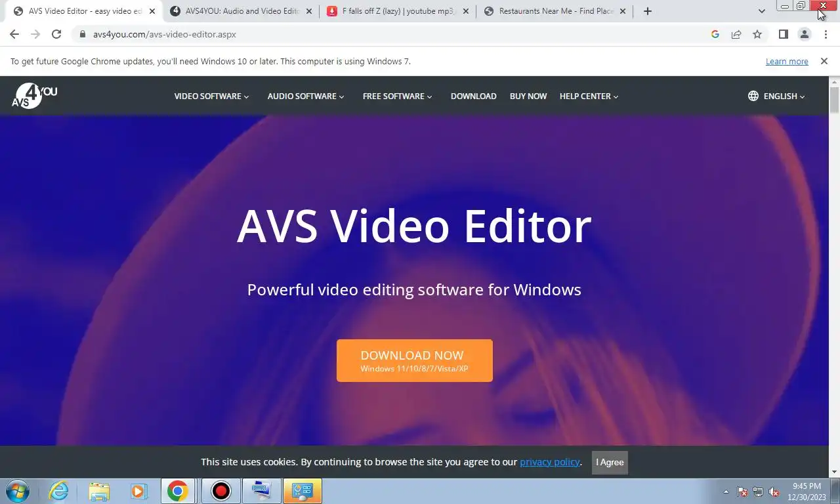The width and height of the screenshot is (840, 504).
Task: Close the AVS4YOU Audio and Video tab
Action: tap(309, 11)
